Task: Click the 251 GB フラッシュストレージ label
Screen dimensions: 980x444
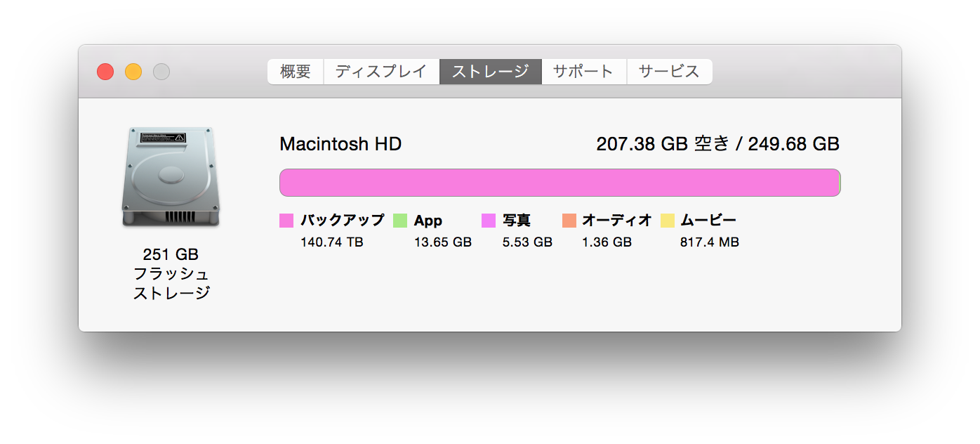Action: 171,274
